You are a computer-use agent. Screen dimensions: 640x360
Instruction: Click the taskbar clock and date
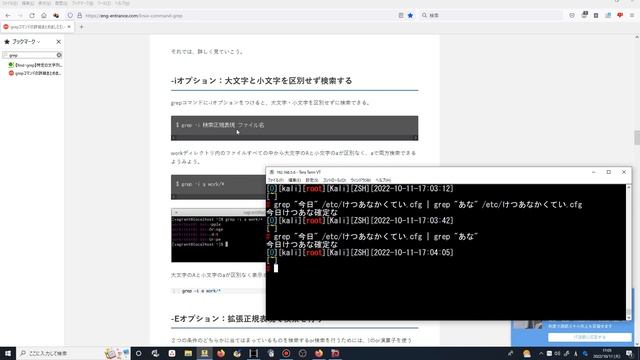pos(607,353)
